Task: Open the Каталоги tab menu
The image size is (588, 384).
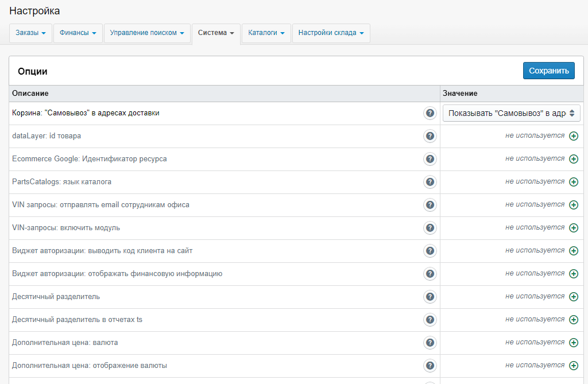Action: (266, 33)
